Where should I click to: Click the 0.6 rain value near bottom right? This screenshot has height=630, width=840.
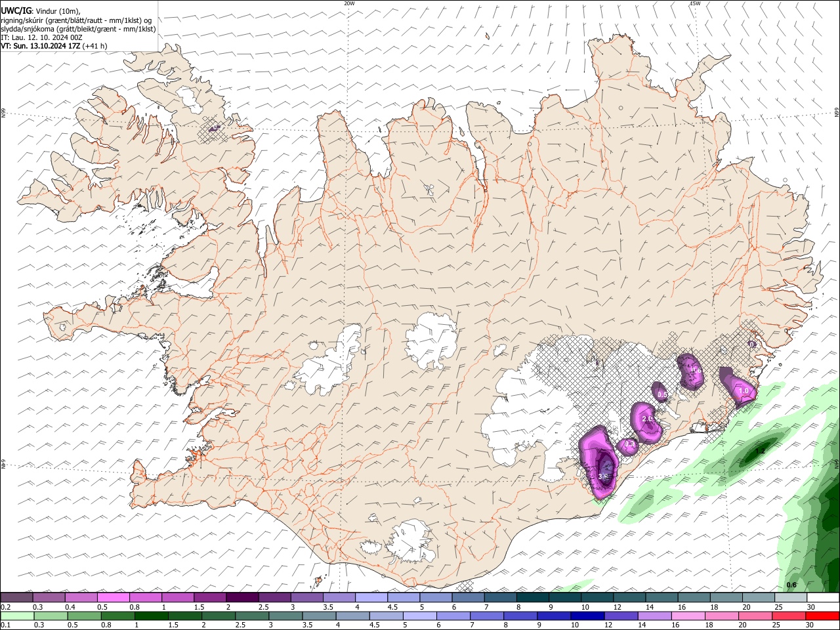[x=791, y=585]
